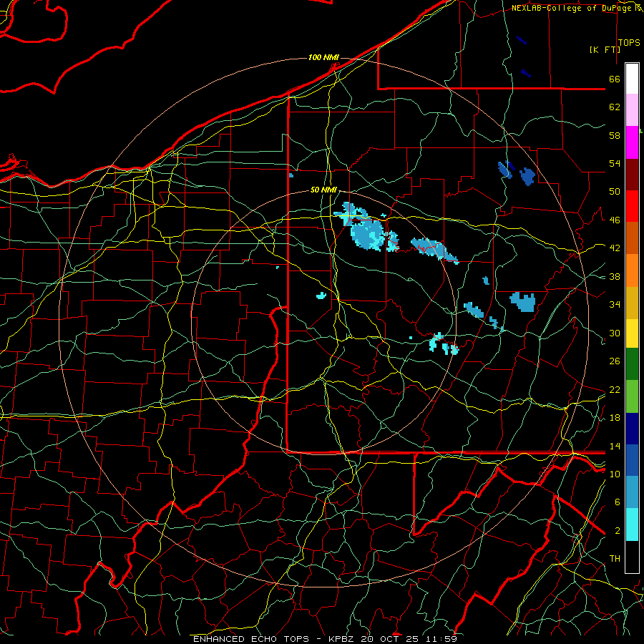Click the "K FT" units label
The width and height of the screenshot is (644, 644).
tap(605, 49)
